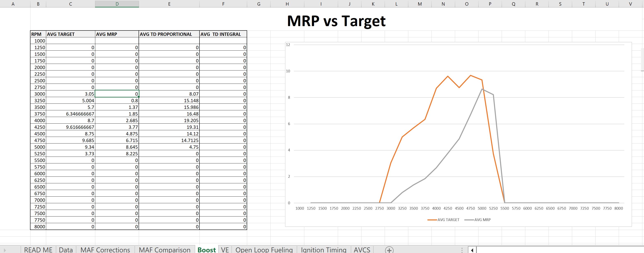Open the MAF Comparison tab

[x=164, y=250]
